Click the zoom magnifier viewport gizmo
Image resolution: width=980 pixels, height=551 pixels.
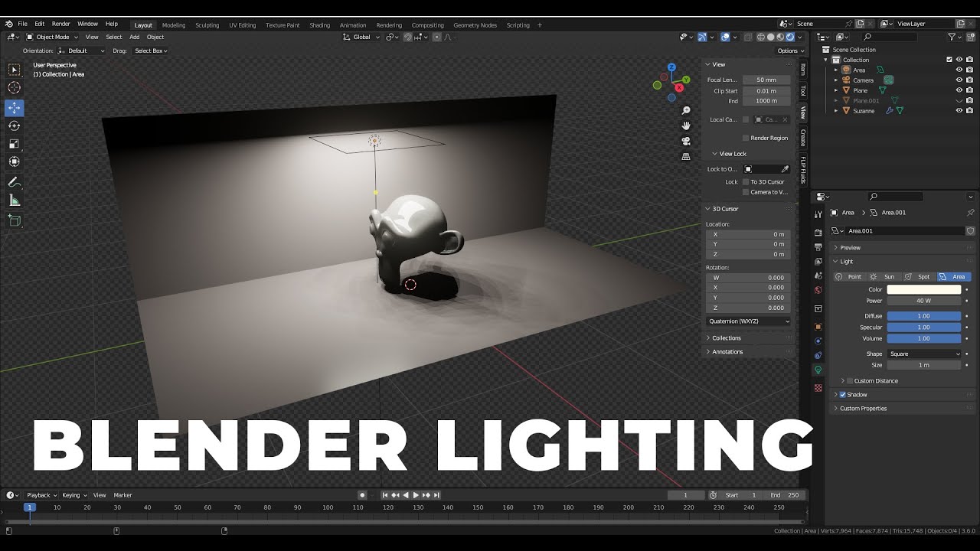(x=686, y=111)
